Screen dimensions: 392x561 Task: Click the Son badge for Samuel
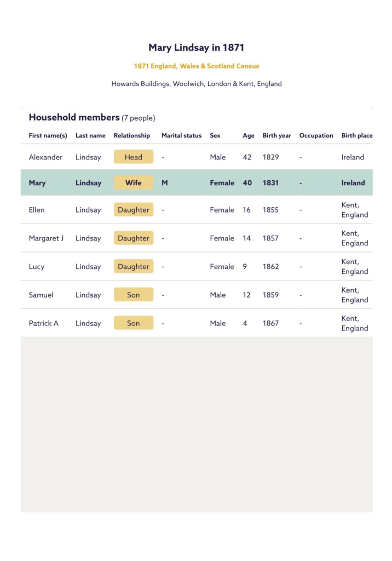coord(134,295)
